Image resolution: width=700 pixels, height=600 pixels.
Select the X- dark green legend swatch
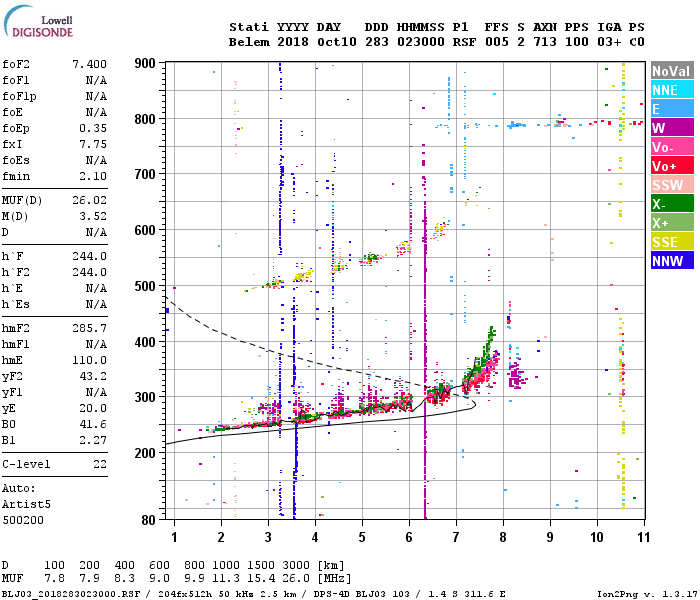point(672,204)
